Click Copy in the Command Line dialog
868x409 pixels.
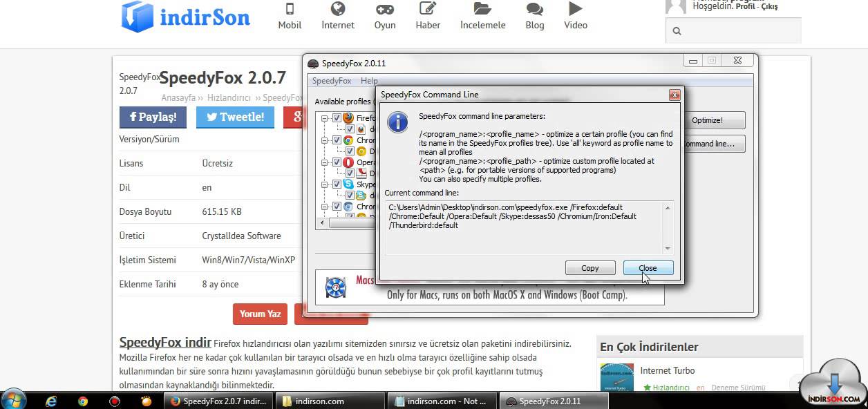click(590, 268)
